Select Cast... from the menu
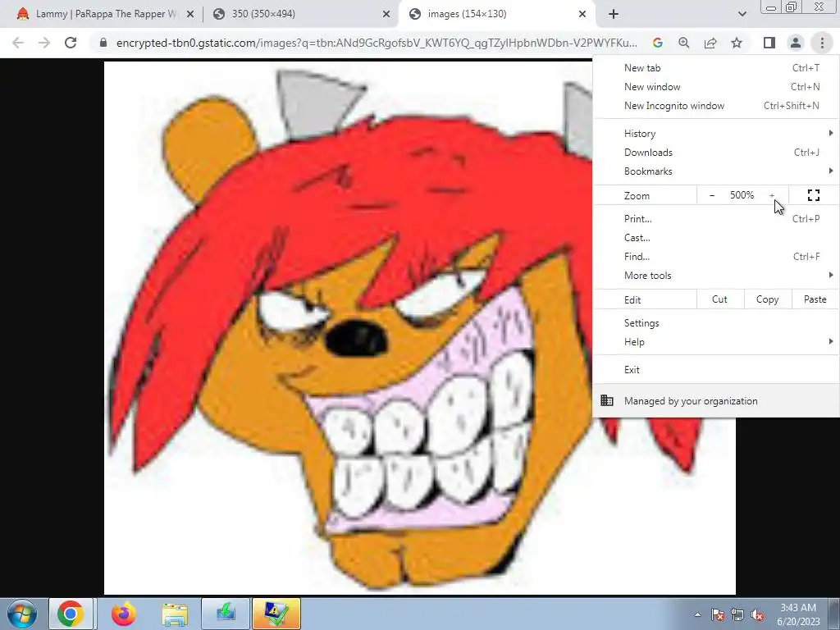The image size is (840, 630). (x=715, y=237)
